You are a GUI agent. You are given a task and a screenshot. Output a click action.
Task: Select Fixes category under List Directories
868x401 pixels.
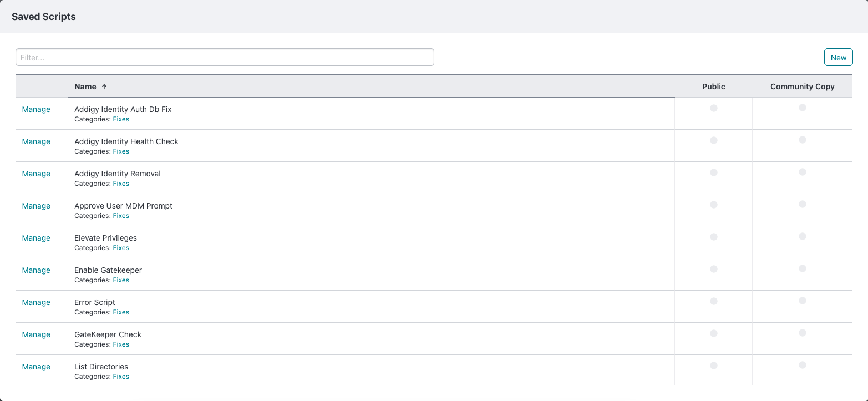121,377
